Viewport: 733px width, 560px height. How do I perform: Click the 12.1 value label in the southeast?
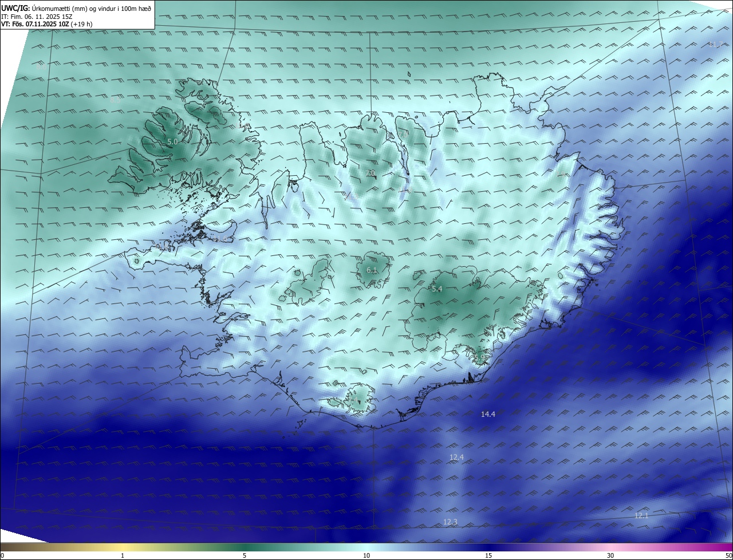tap(641, 516)
